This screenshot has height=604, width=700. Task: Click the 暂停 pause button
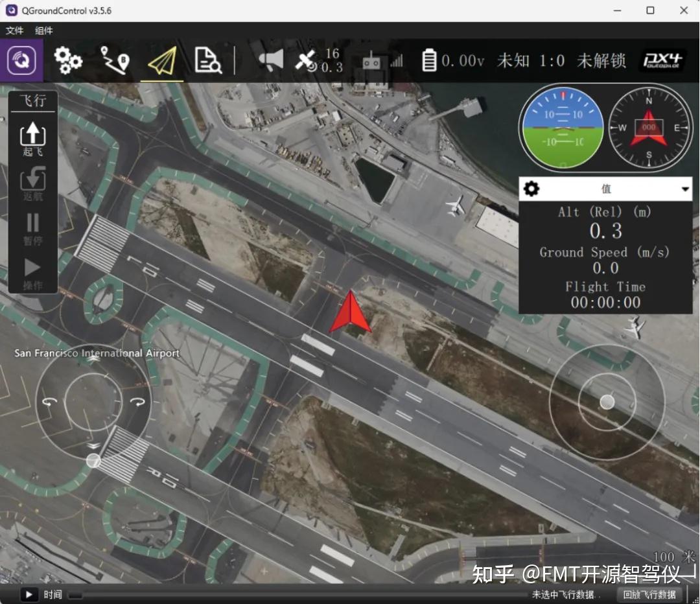click(32, 226)
